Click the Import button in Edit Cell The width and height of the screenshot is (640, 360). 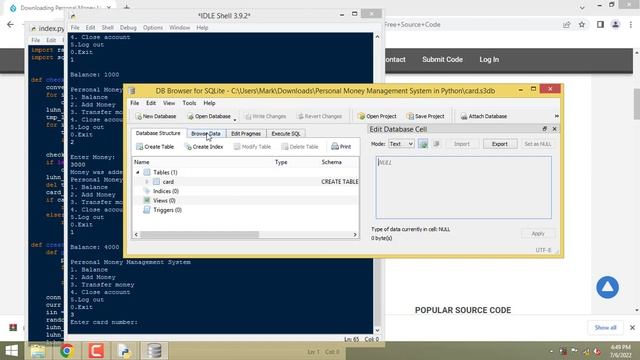click(462, 144)
